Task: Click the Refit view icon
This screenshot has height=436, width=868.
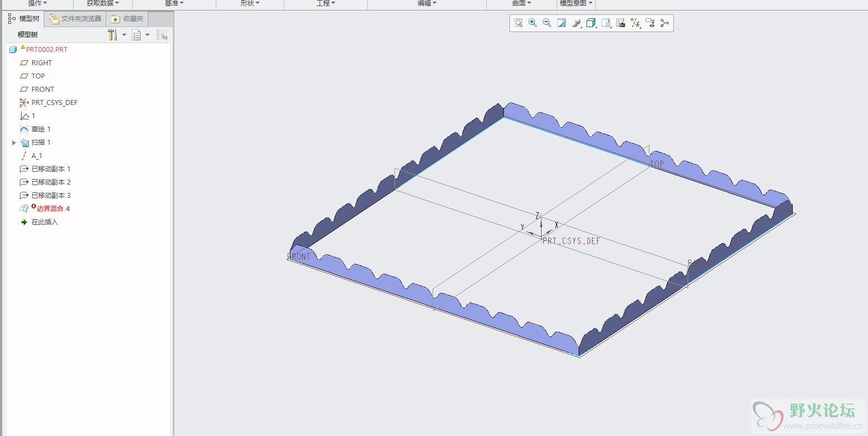Action: tap(518, 23)
